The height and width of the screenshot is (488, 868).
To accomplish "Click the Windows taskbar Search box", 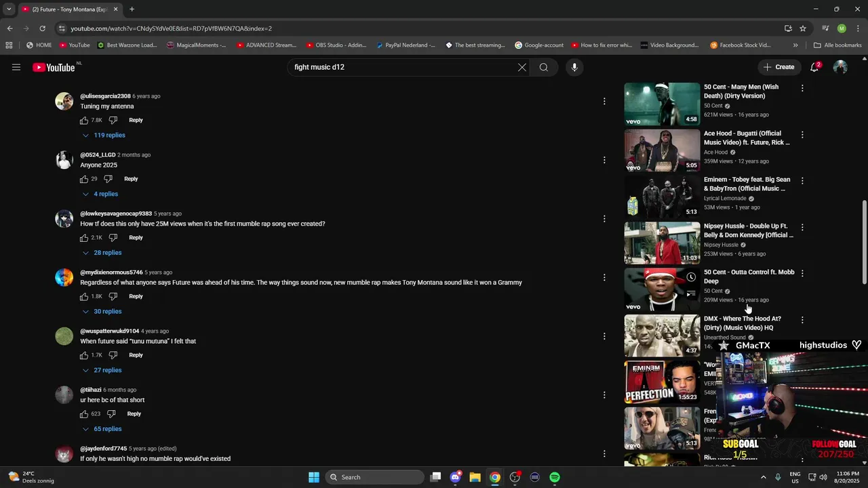I will pos(374,477).
